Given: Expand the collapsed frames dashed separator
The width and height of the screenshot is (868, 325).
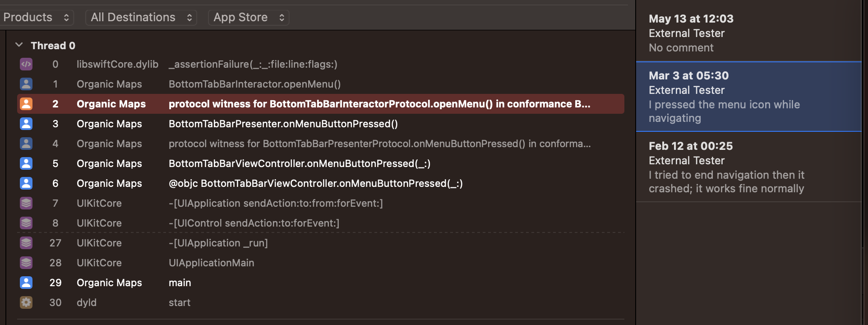Looking at the screenshot, I should [320, 232].
